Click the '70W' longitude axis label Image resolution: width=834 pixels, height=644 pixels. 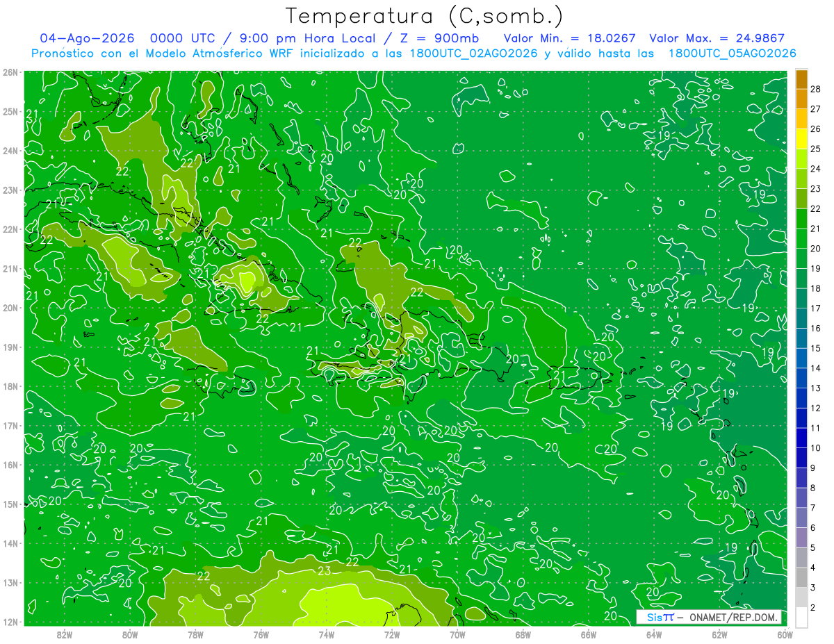(457, 635)
